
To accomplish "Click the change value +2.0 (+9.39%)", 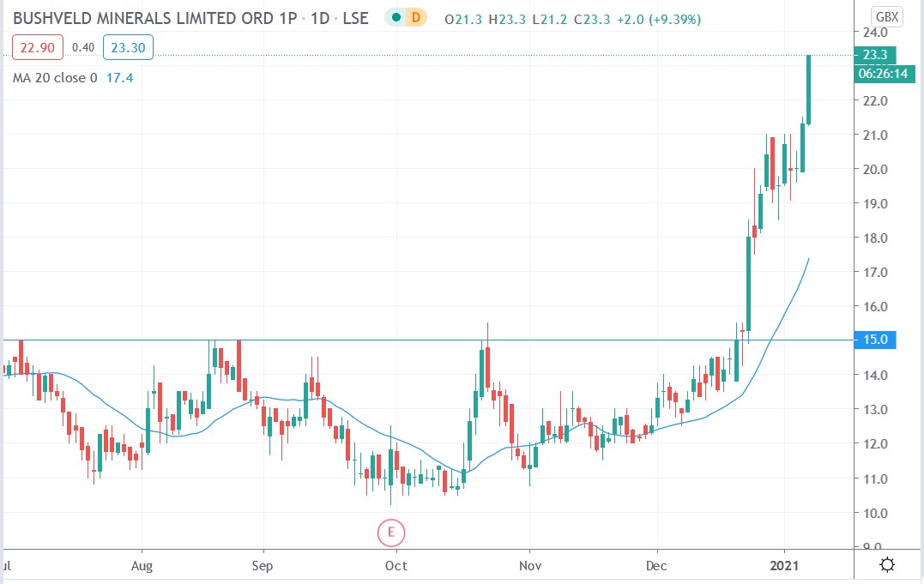I will coord(659,20).
